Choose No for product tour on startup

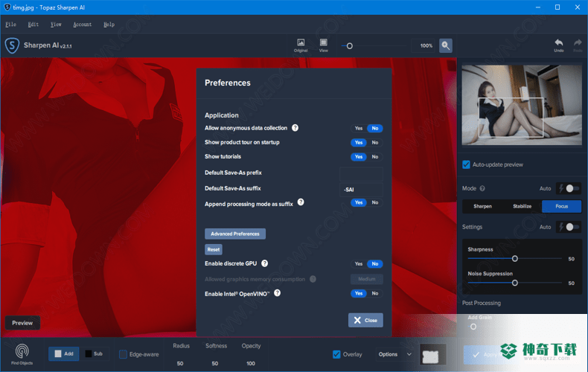[x=375, y=143]
